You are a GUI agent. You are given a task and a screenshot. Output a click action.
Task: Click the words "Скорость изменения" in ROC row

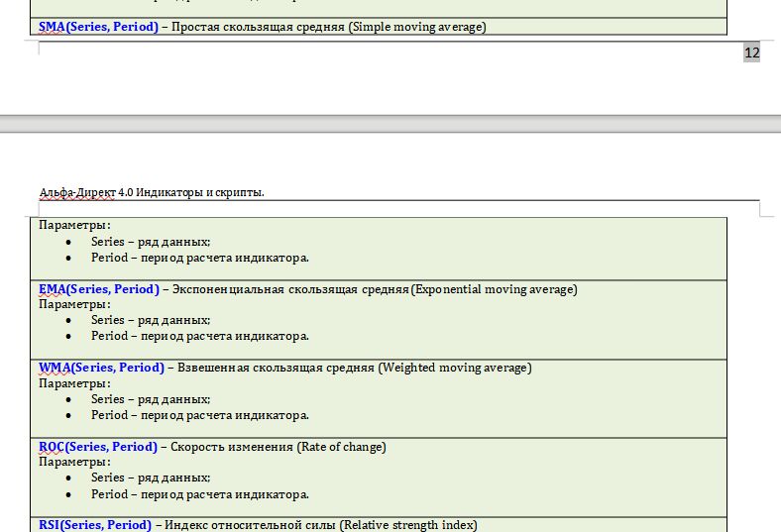point(231,447)
